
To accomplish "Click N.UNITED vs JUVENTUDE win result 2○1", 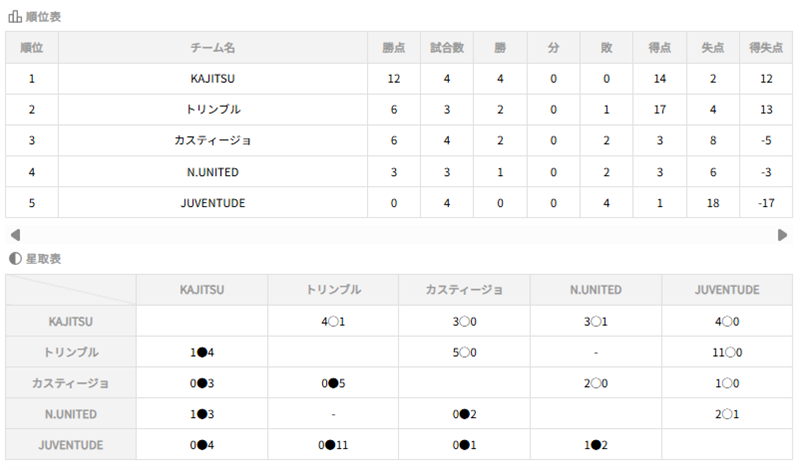I will pyautogui.click(x=726, y=413).
